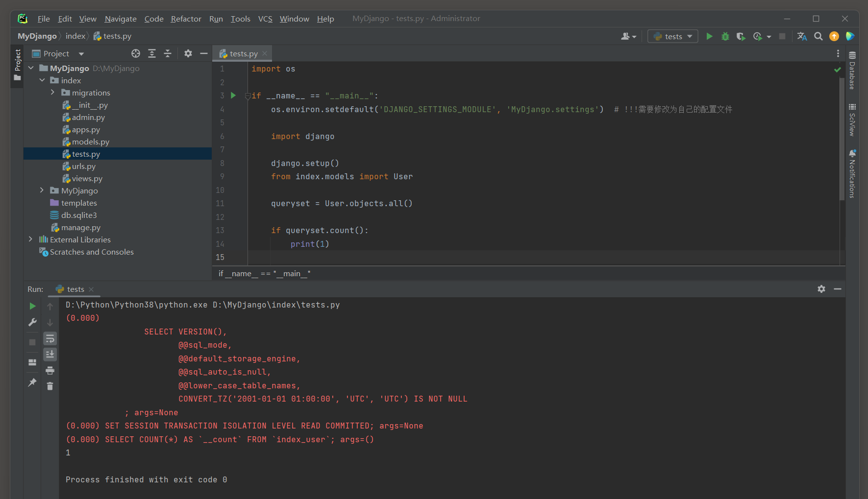The image size is (868, 499).
Task: Fold the if __name__ block on line 3
Action: pos(248,96)
